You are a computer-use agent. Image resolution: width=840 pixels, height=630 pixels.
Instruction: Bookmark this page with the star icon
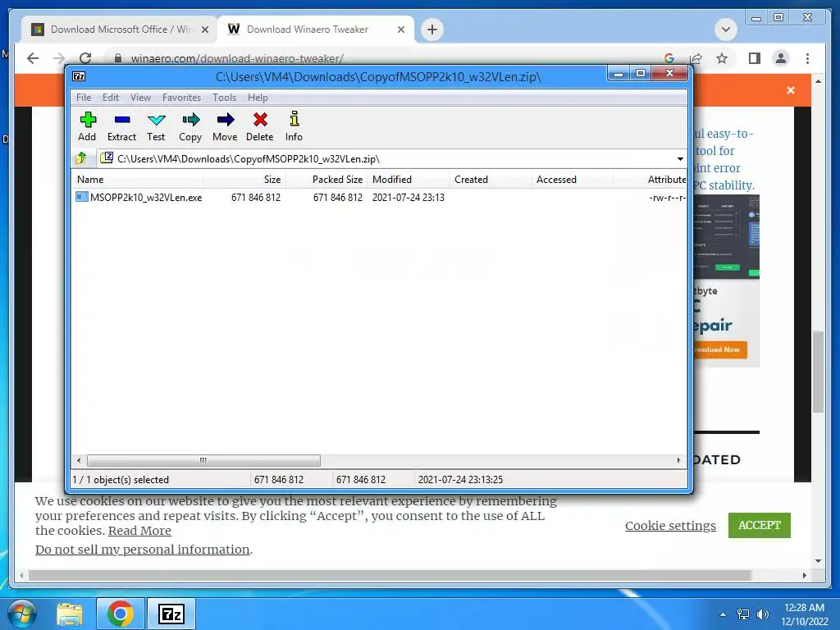pos(722,58)
